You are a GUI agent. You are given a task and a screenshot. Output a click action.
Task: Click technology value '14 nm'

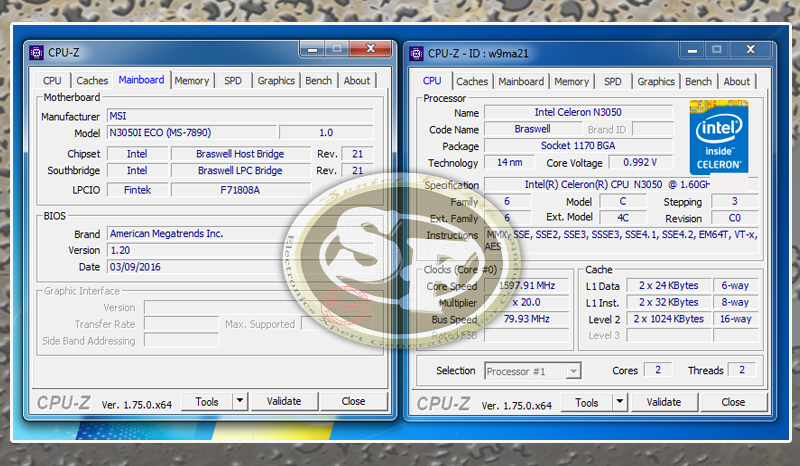510,162
